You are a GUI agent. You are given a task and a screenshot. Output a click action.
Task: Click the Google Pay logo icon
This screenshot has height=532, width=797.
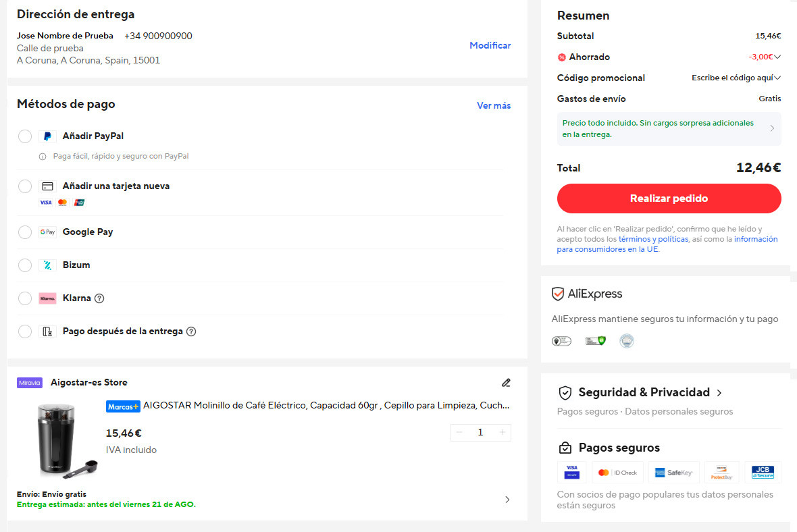(x=47, y=232)
